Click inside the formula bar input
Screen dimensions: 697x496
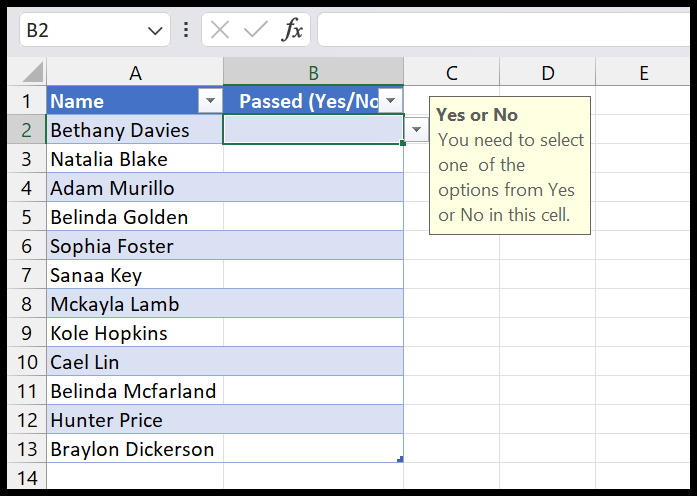[x=500, y=31]
